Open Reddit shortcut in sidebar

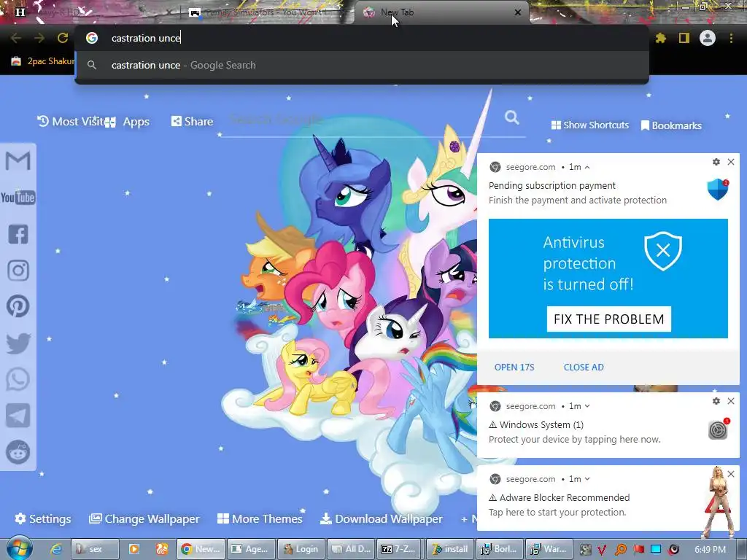(18, 452)
